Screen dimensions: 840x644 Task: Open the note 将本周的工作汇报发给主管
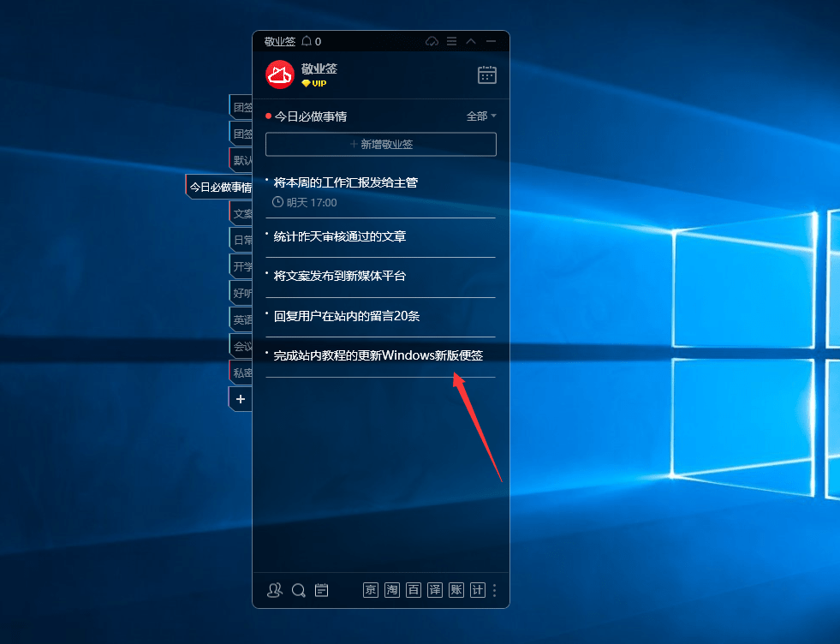(346, 182)
